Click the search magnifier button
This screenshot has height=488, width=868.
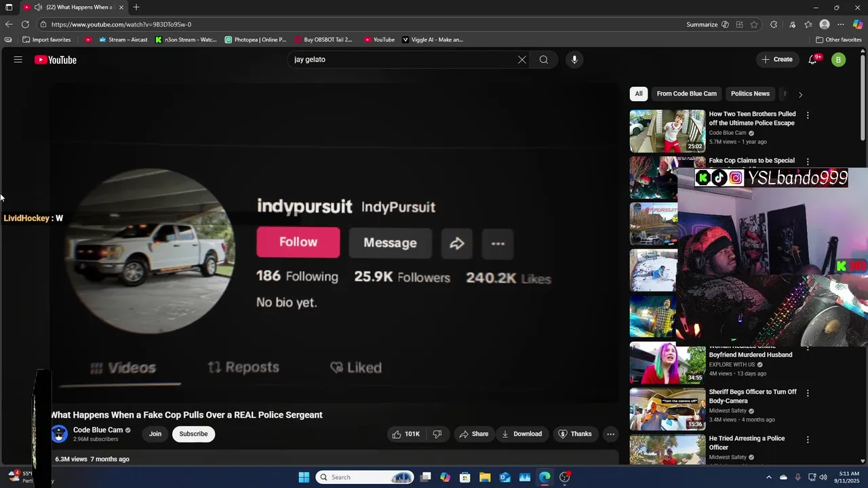tap(544, 60)
